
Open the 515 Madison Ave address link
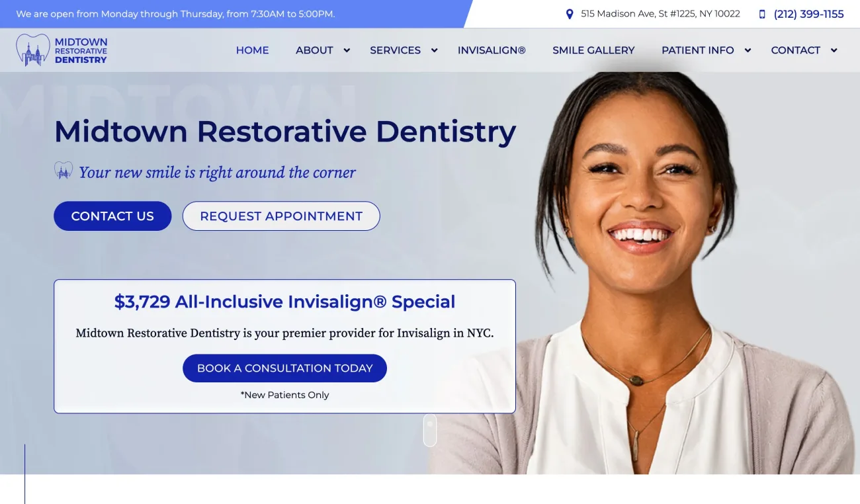pyautogui.click(x=660, y=14)
